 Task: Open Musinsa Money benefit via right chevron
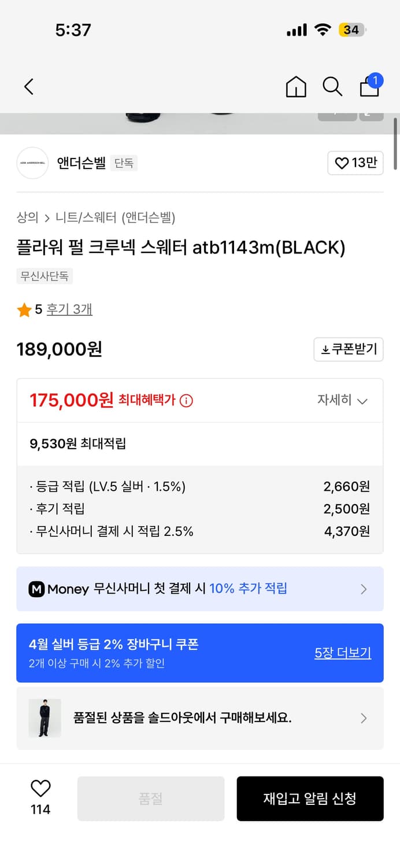(364, 589)
